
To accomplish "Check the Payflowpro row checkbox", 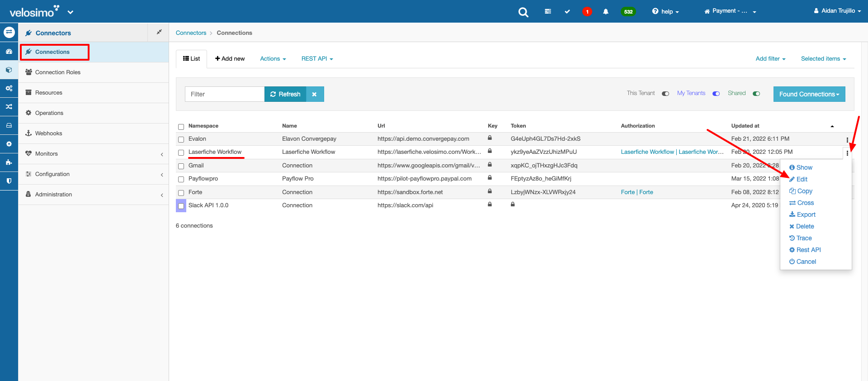I will (181, 180).
